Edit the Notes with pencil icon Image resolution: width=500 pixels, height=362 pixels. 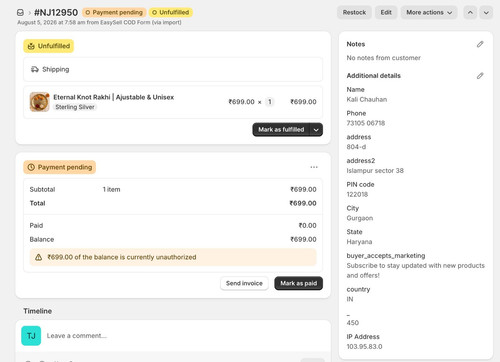[x=480, y=44]
